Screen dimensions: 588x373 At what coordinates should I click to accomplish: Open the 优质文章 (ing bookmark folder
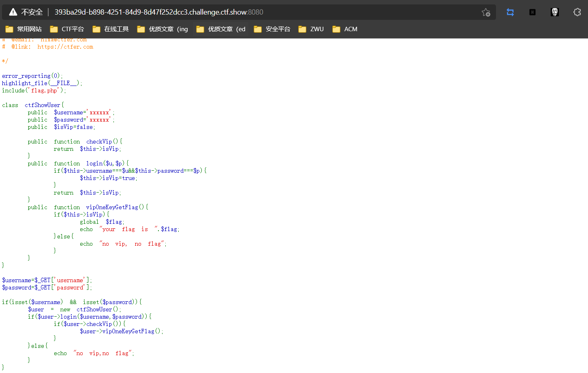pos(163,29)
